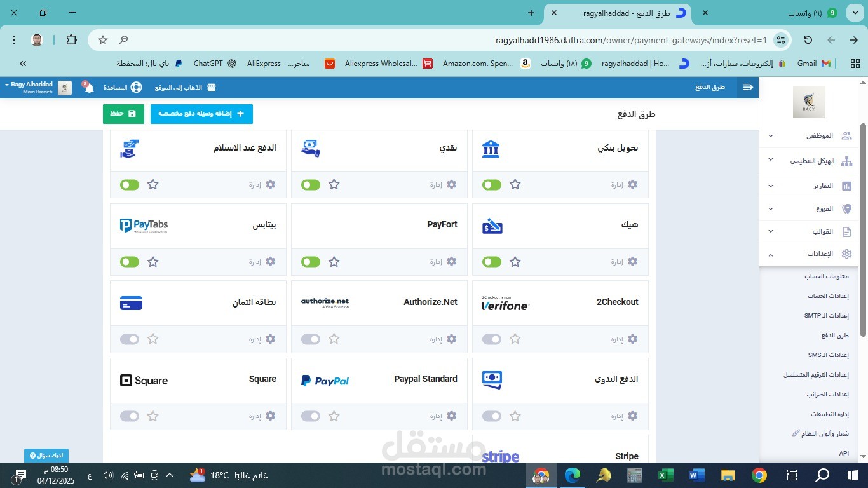Click the star on the PayTabs بيتابس card
The image size is (868, 488).
(153, 262)
